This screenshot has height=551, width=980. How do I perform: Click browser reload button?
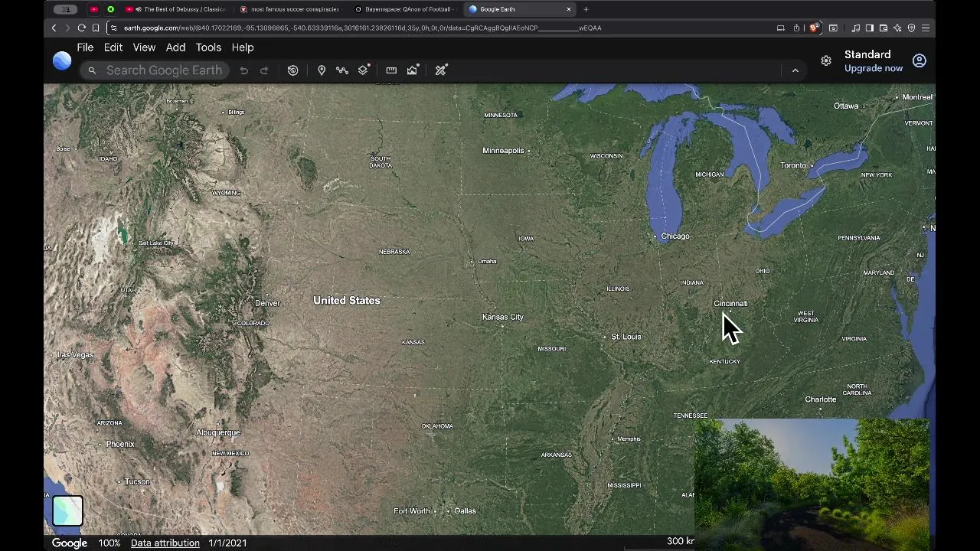point(81,28)
